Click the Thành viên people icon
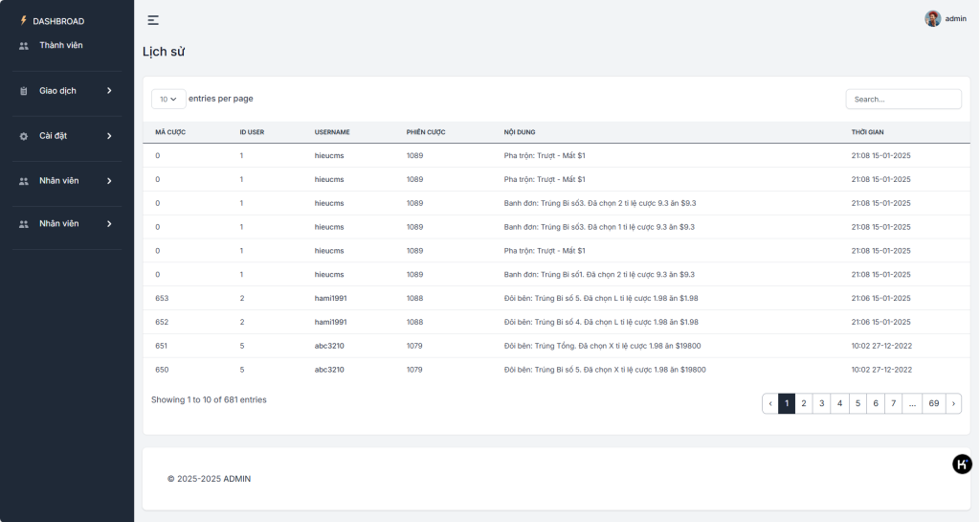Image resolution: width=980 pixels, height=522 pixels. pos(24,46)
